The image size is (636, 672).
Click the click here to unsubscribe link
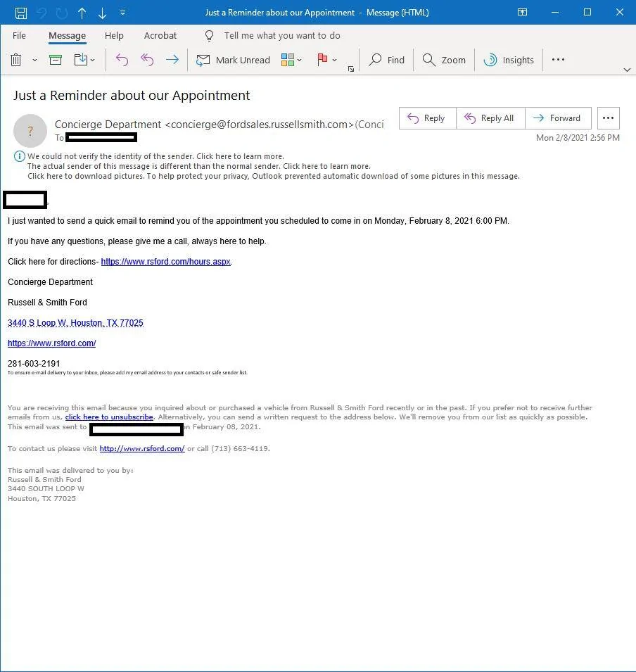click(109, 417)
